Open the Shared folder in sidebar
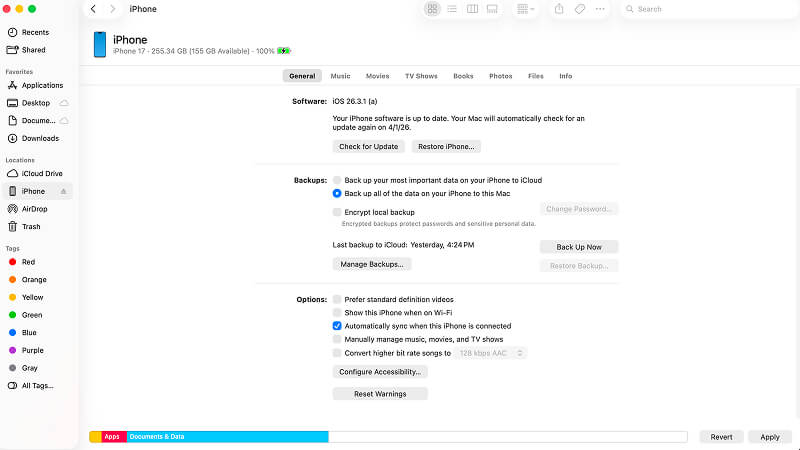Screen dimensions: 800x450 [34, 50]
